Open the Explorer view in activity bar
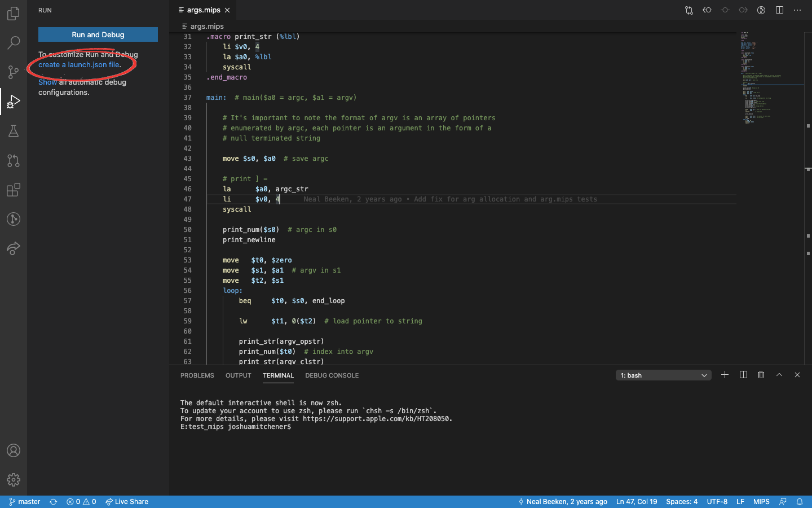The height and width of the screenshot is (508, 812). pyautogui.click(x=14, y=13)
